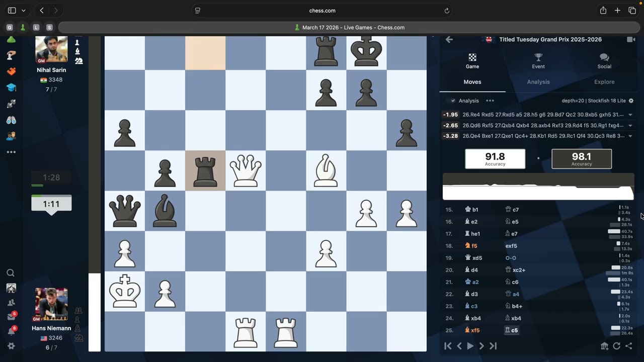Click Hans Niemann's avatar photo
This screenshot has height=362, width=644.
51,304
